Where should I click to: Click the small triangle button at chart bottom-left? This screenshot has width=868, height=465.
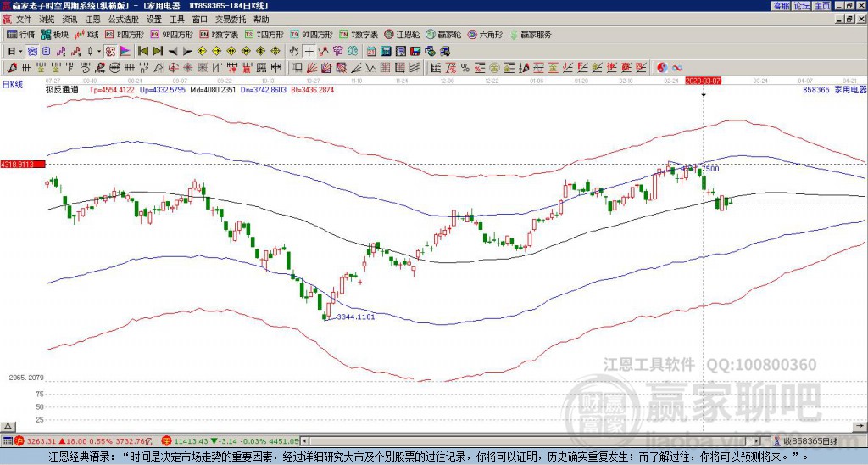pos(7,426)
